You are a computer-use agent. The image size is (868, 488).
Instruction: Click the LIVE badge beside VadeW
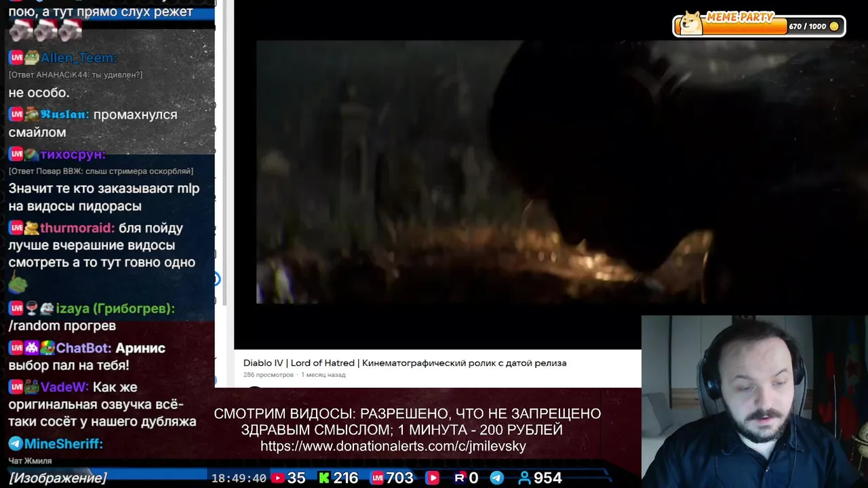pos(16,388)
